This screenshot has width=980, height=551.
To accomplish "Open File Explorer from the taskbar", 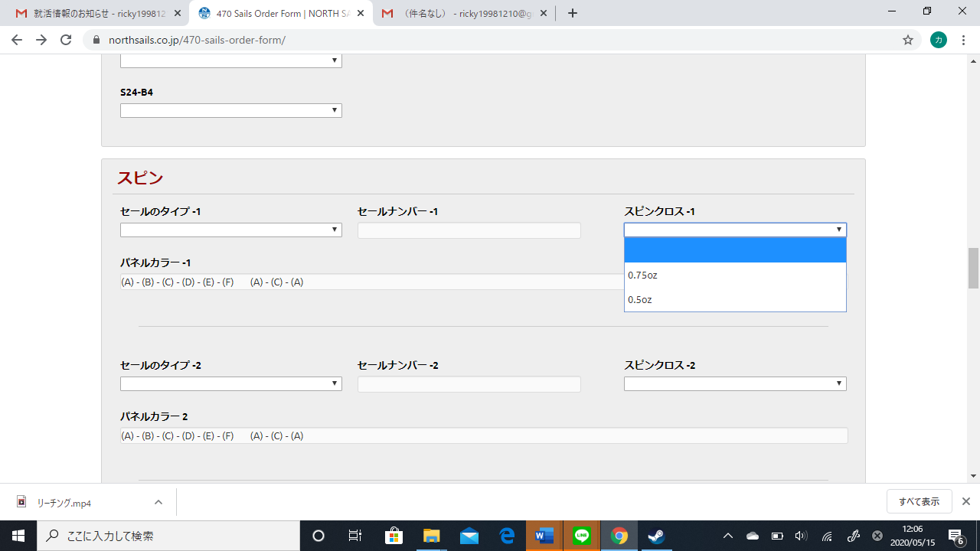I will 432,536.
